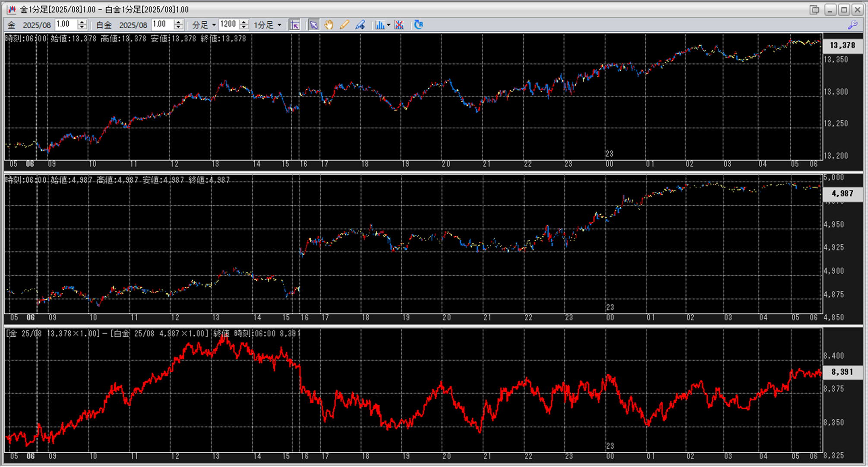Select the hand pan tool
The height and width of the screenshot is (467, 868).
pos(329,25)
